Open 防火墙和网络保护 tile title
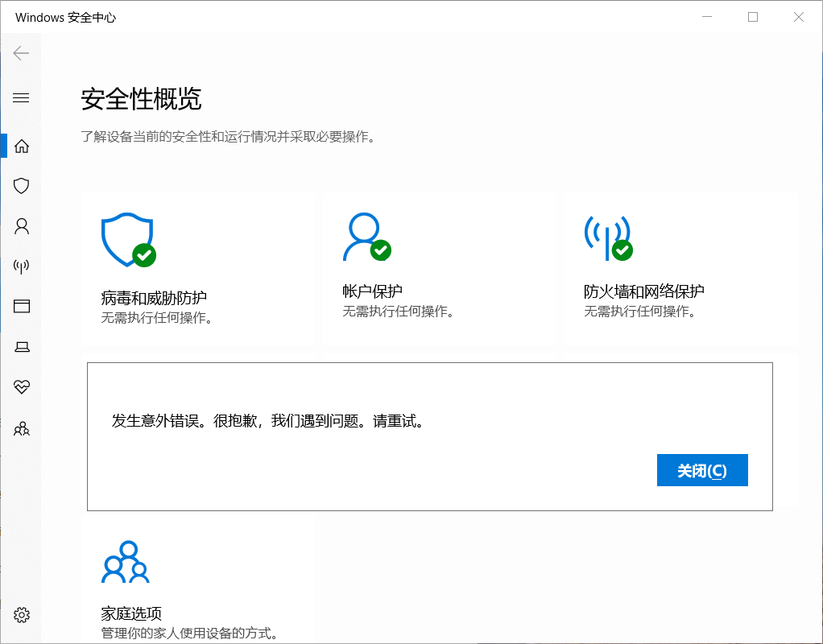823x644 pixels. point(644,291)
